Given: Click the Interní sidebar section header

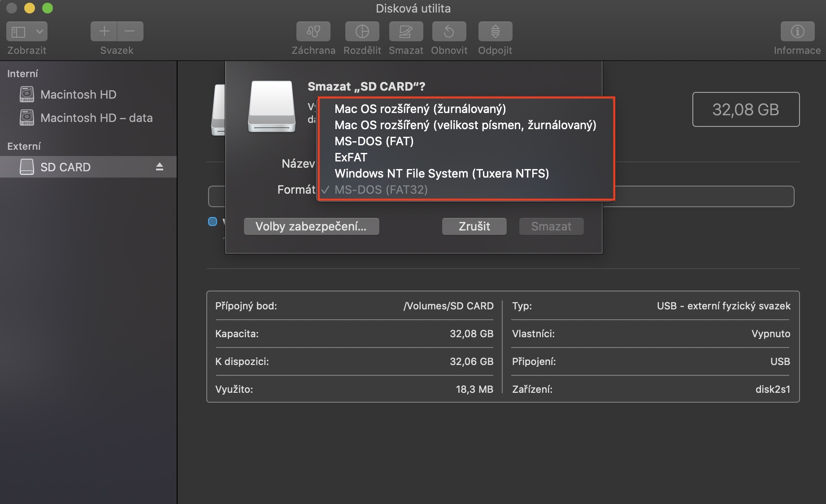Looking at the screenshot, I should (x=22, y=74).
